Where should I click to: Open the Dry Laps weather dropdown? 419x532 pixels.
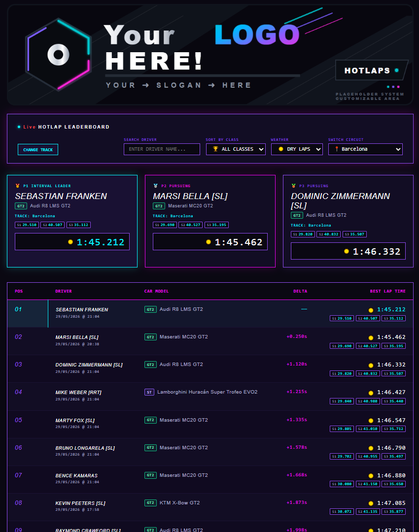tap(297, 149)
